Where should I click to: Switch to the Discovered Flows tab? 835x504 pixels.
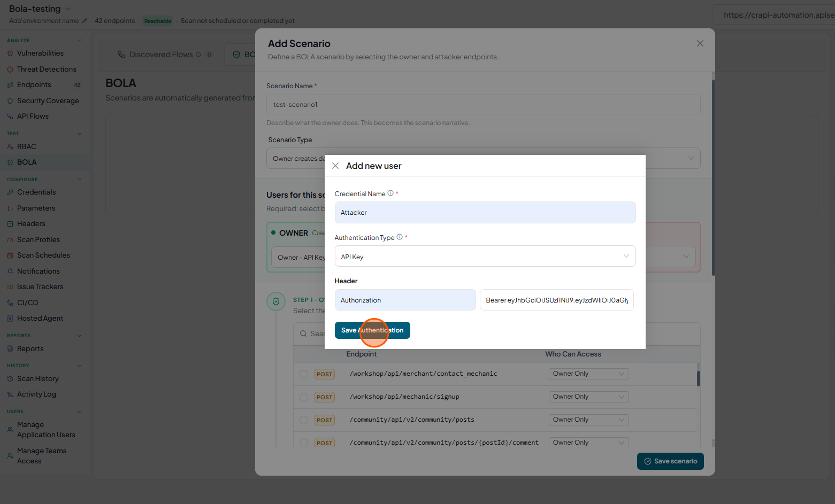[x=165, y=55]
